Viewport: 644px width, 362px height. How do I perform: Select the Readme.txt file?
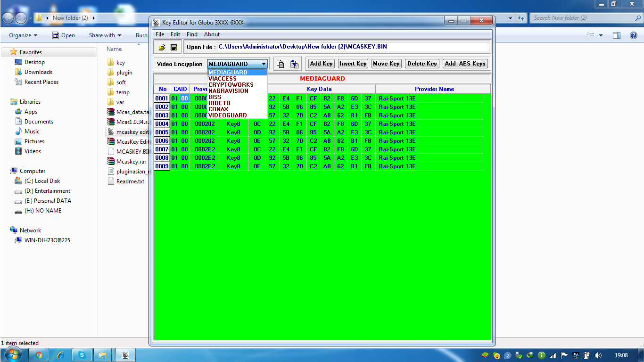click(130, 181)
